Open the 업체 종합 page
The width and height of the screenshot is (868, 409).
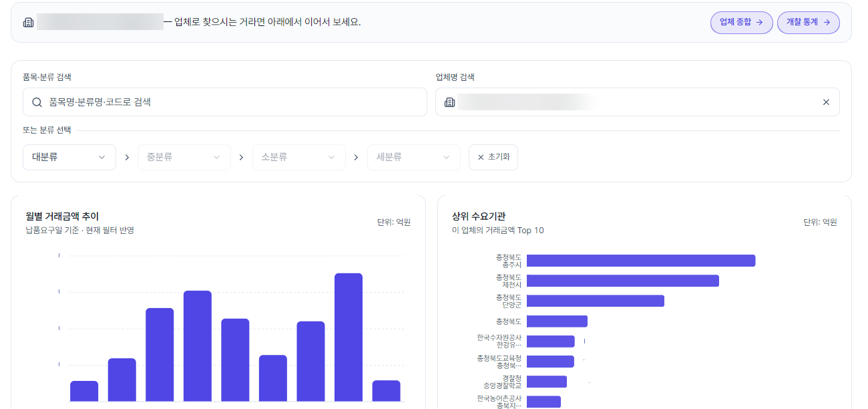click(741, 22)
